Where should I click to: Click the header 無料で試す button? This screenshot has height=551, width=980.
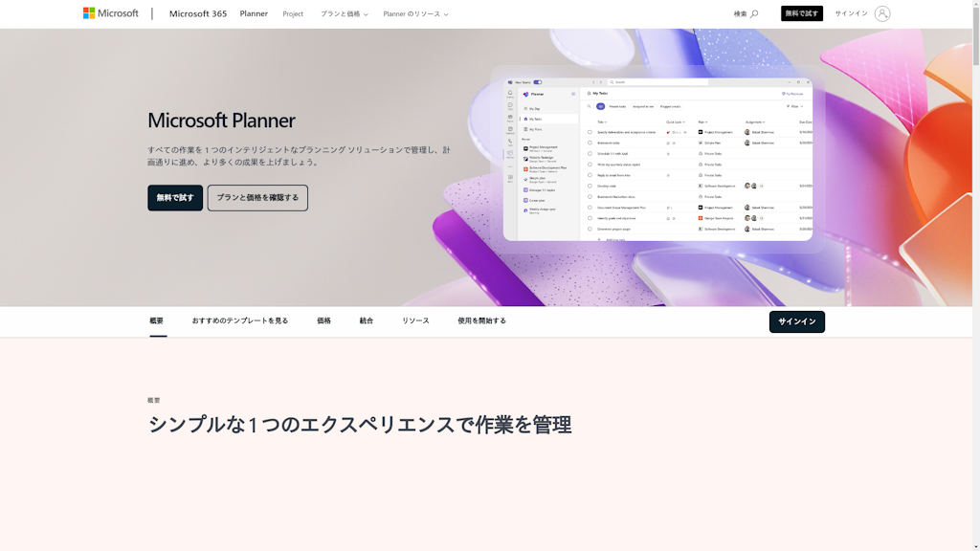(x=801, y=13)
